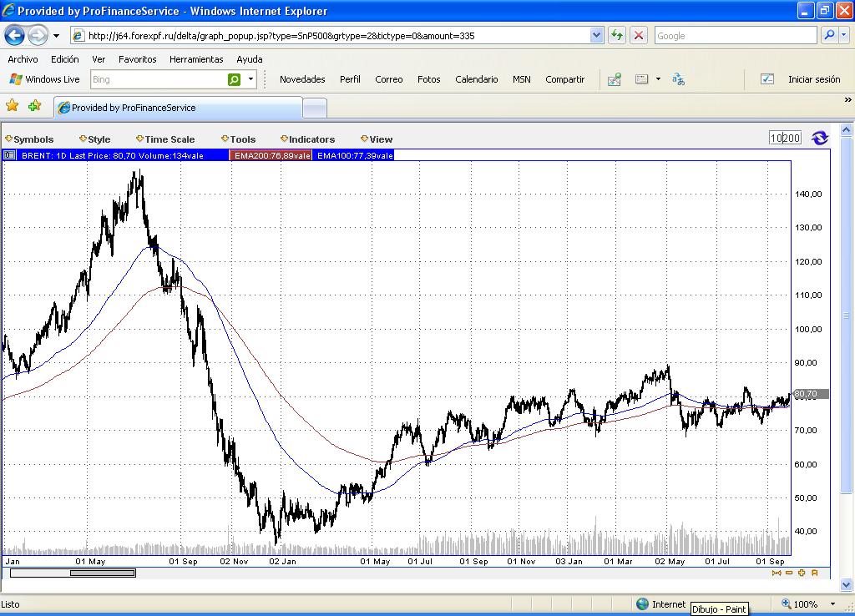Click the Windows Live logo button

[x=44, y=79]
